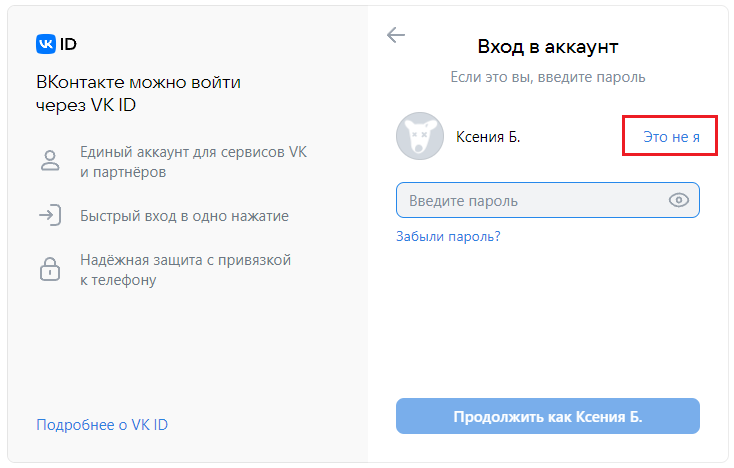Click the back arrow icon

(396, 35)
